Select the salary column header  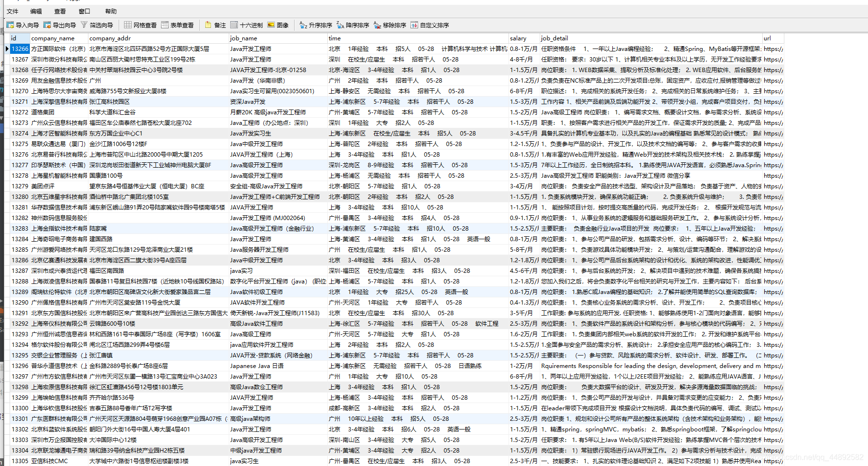click(x=524, y=38)
